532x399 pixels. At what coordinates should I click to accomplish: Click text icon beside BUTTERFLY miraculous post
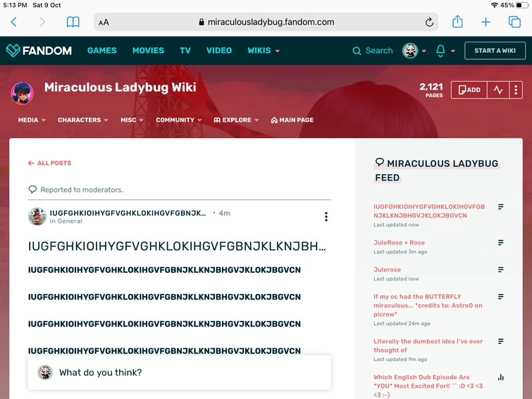(500, 297)
